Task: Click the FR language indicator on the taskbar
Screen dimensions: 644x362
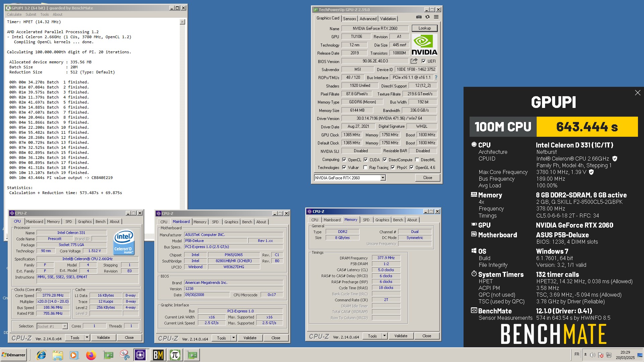Action: [577, 354]
